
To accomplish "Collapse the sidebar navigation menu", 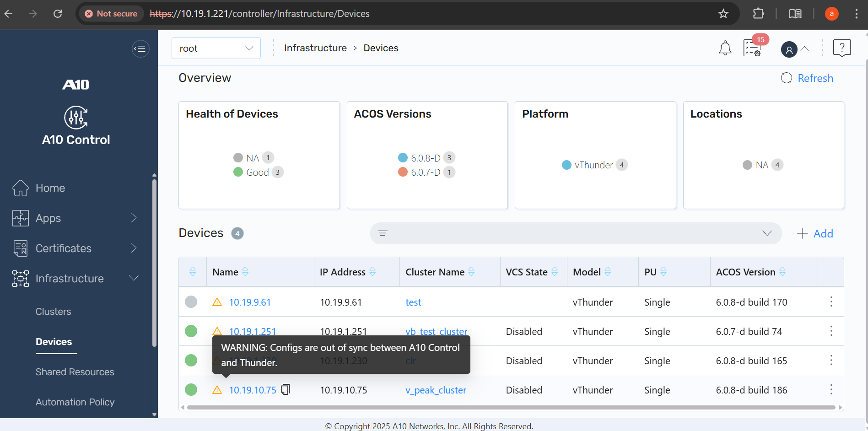I will 140,48.
